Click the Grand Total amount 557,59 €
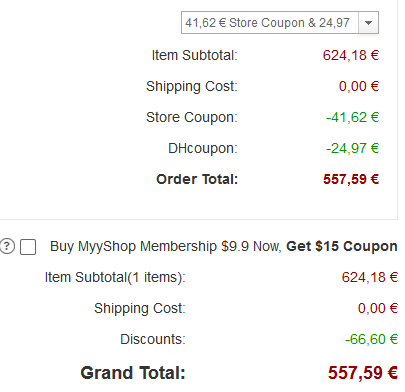The width and height of the screenshot is (405, 392). tap(363, 373)
